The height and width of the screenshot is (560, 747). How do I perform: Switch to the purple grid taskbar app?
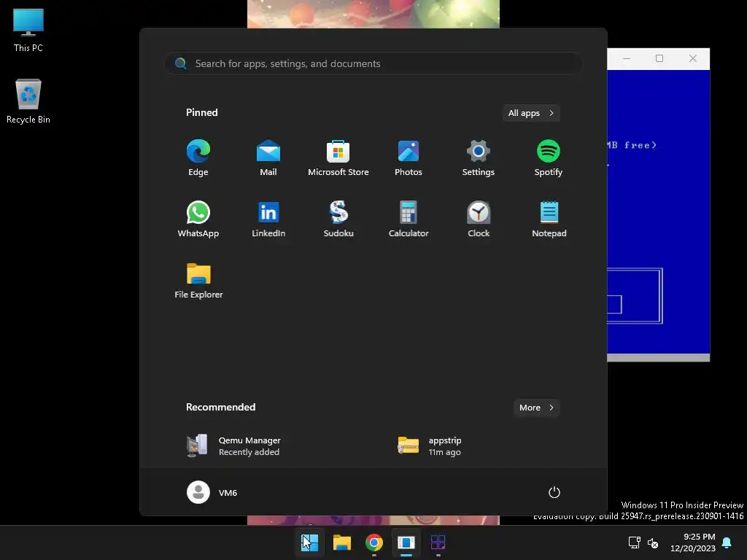[438, 542]
